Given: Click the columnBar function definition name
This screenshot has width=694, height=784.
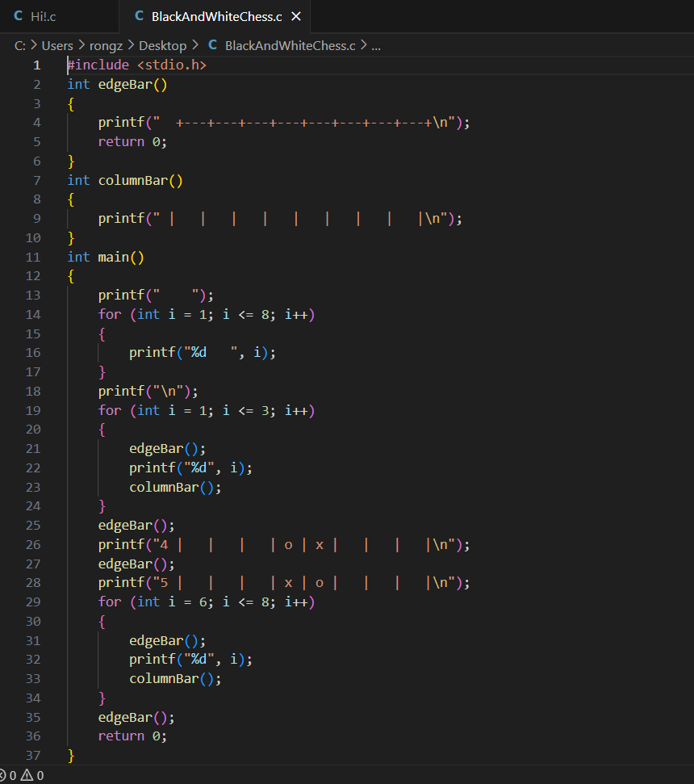Looking at the screenshot, I should (132, 180).
